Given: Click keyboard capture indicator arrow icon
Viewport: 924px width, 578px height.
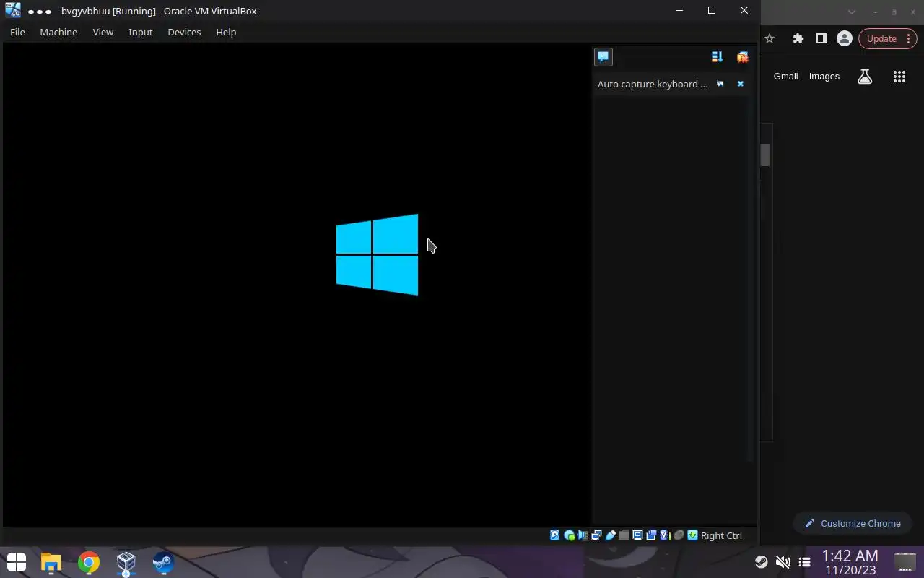Looking at the screenshot, I should (x=692, y=535).
